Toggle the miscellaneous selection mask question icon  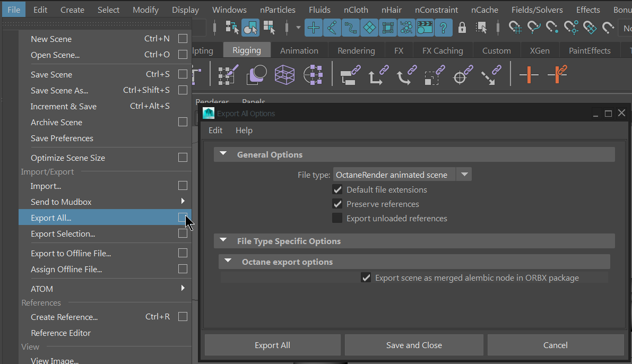point(444,28)
